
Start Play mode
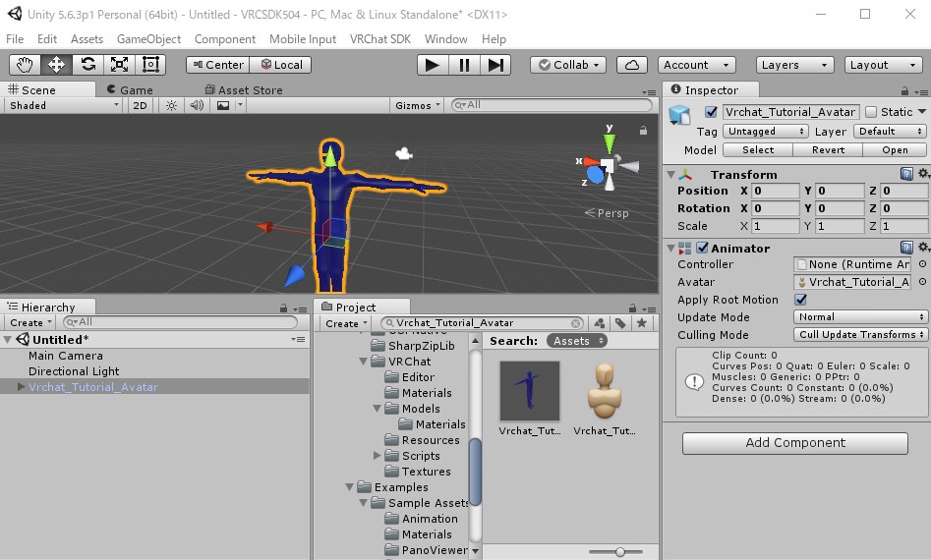pyautogui.click(x=433, y=65)
